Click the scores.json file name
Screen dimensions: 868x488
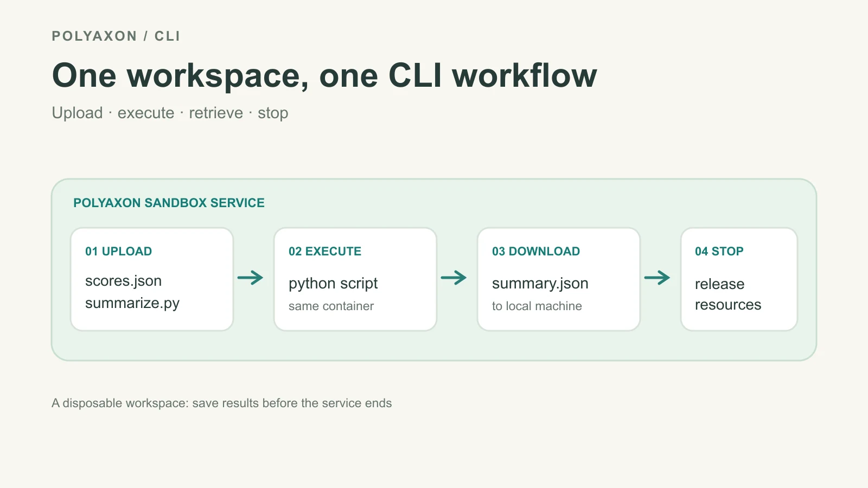[123, 281]
